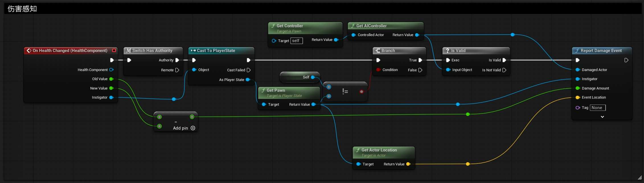
Task: Click the Branch True execution pin
Action: coord(420,60)
